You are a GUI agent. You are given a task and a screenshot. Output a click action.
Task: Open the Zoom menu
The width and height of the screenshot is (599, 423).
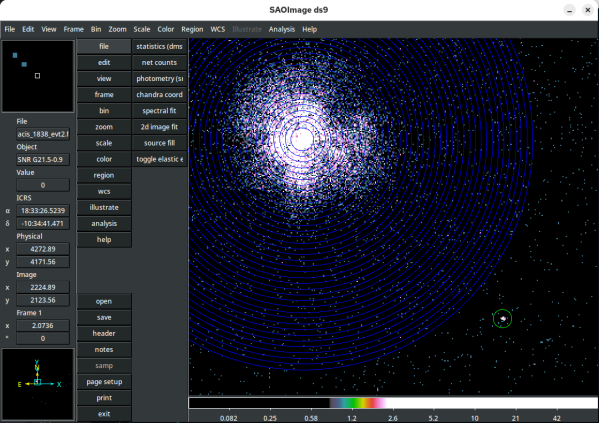coord(117,29)
